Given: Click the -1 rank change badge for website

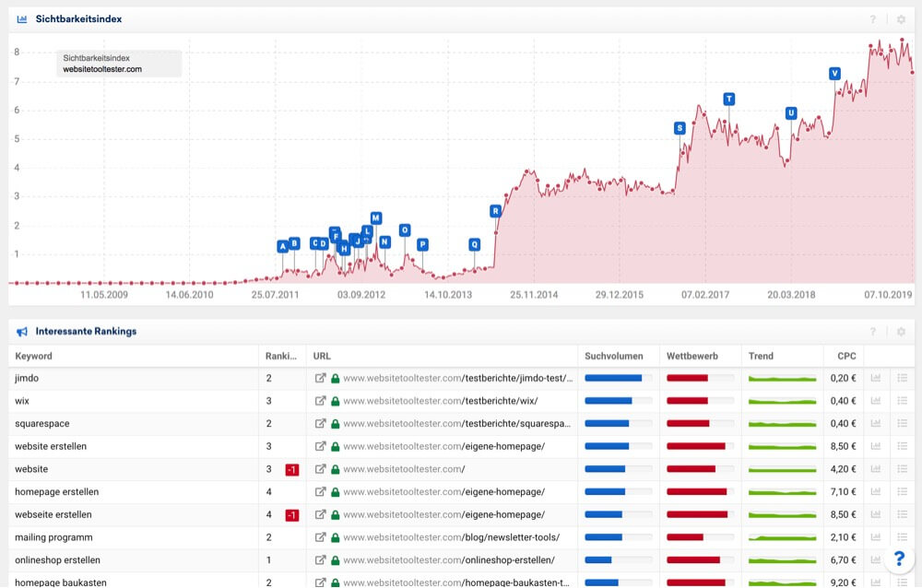Looking at the screenshot, I should (x=291, y=470).
